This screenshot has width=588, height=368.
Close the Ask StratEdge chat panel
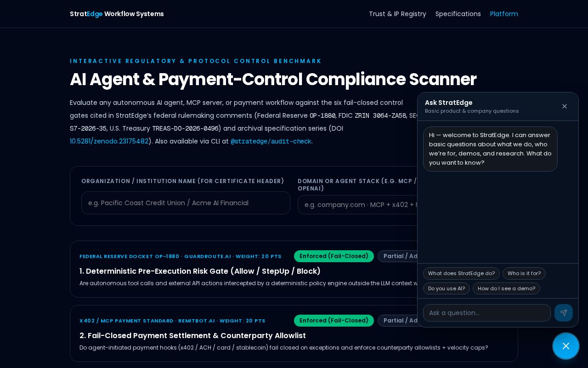point(565,106)
